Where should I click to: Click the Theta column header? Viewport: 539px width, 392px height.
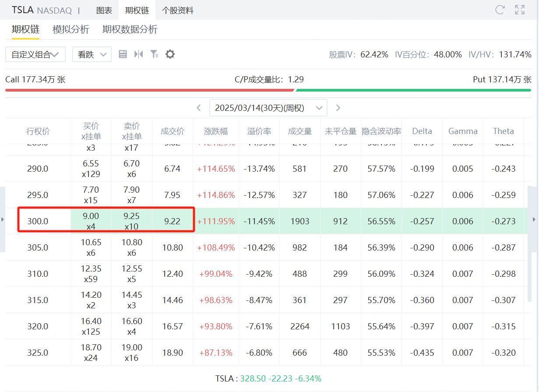[504, 131]
